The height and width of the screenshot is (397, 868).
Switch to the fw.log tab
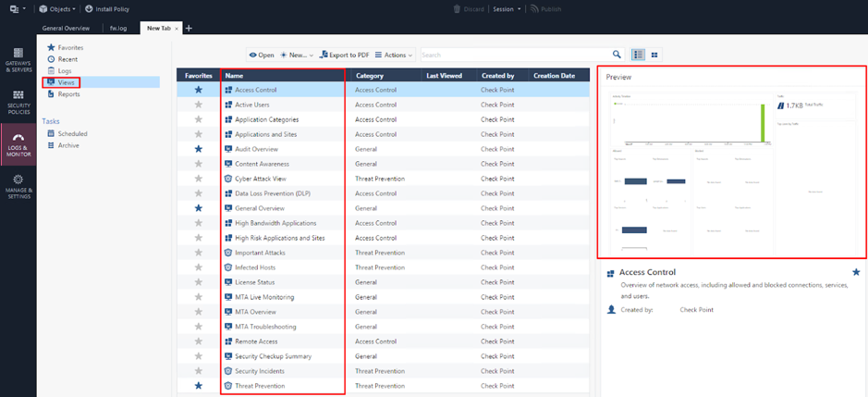click(118, 29)
